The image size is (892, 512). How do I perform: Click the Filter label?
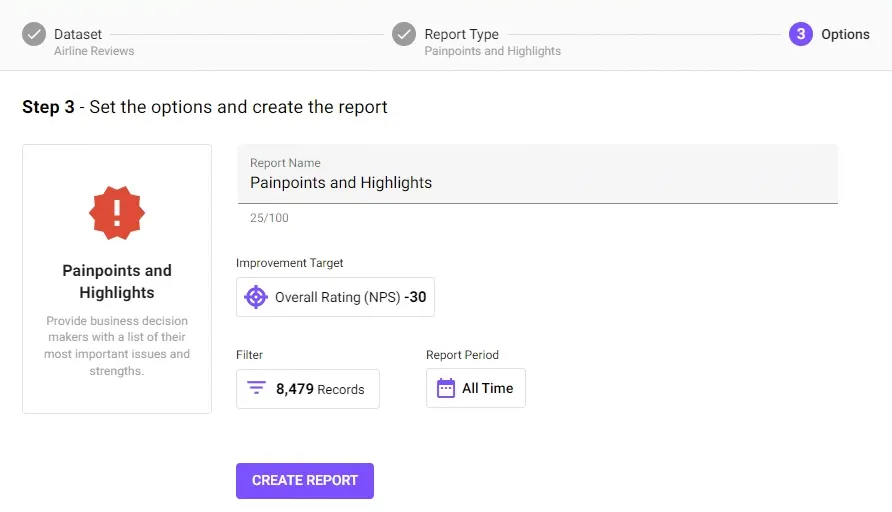(249, 355)
